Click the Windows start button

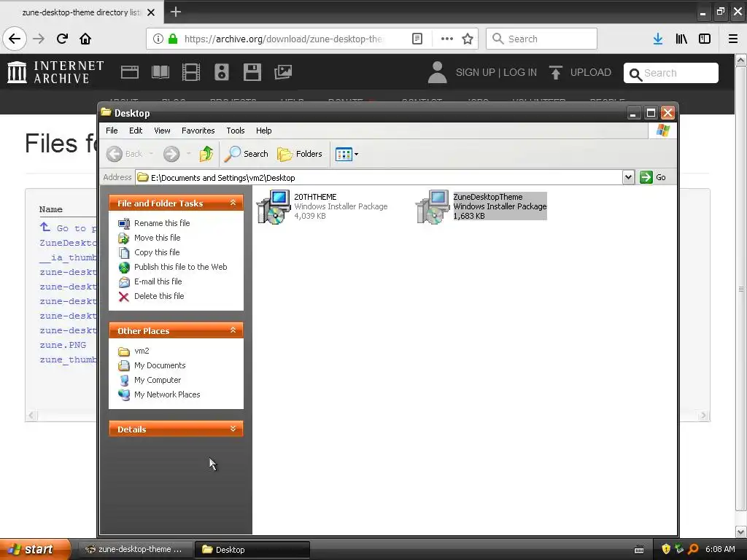[x=35, y=550]
